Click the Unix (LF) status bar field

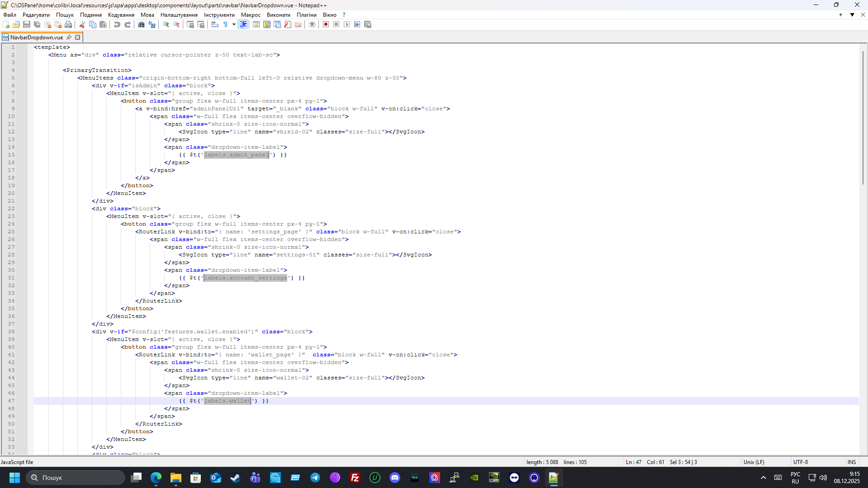click(x=754, y=462)
